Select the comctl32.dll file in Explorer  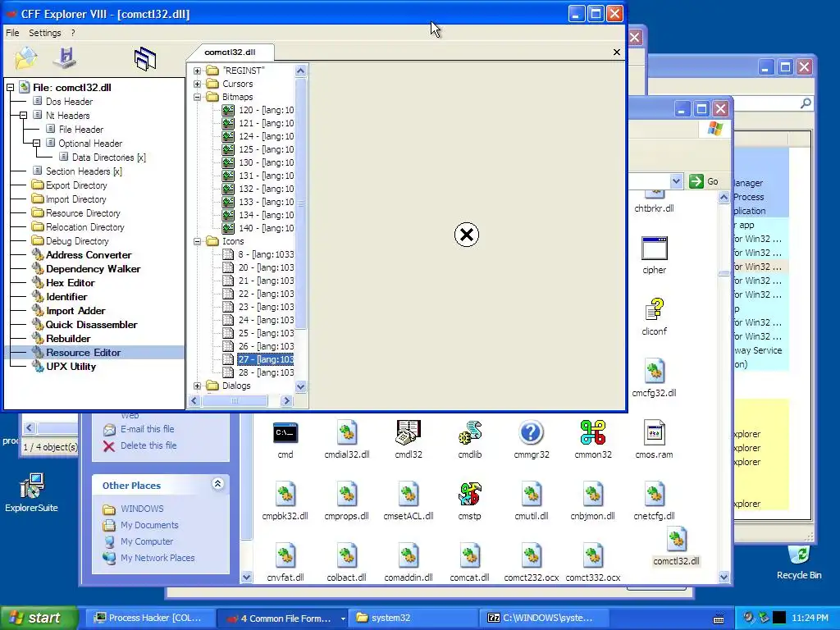coord(676,546)
